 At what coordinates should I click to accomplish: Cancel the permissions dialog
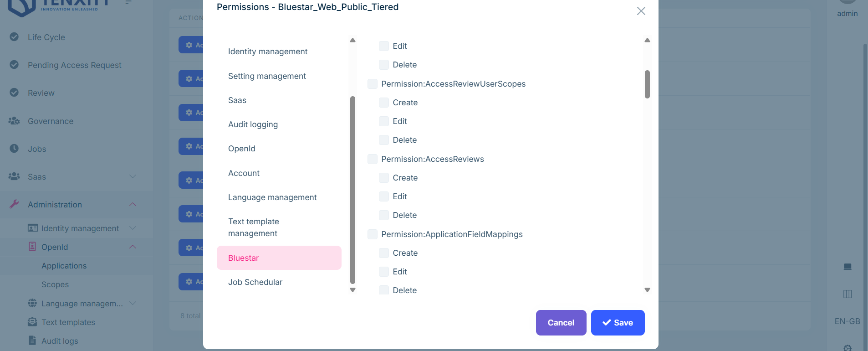coord(561,323)
